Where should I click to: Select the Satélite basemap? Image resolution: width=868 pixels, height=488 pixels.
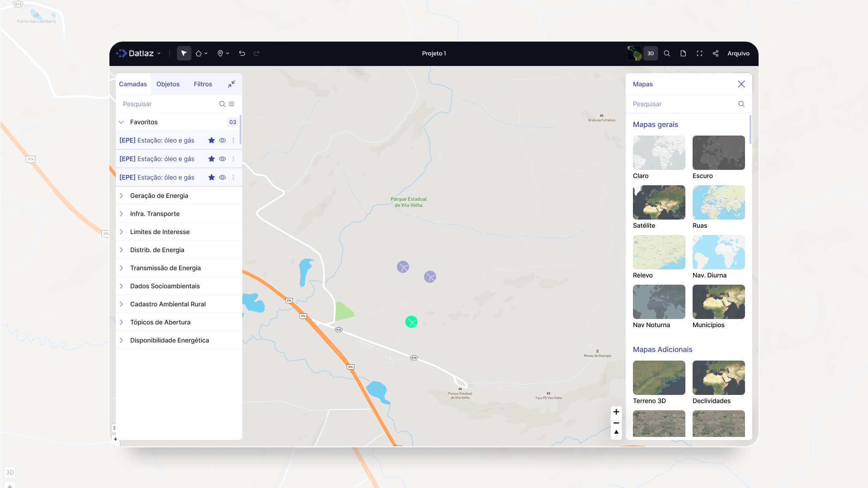(x=659, y=202)
